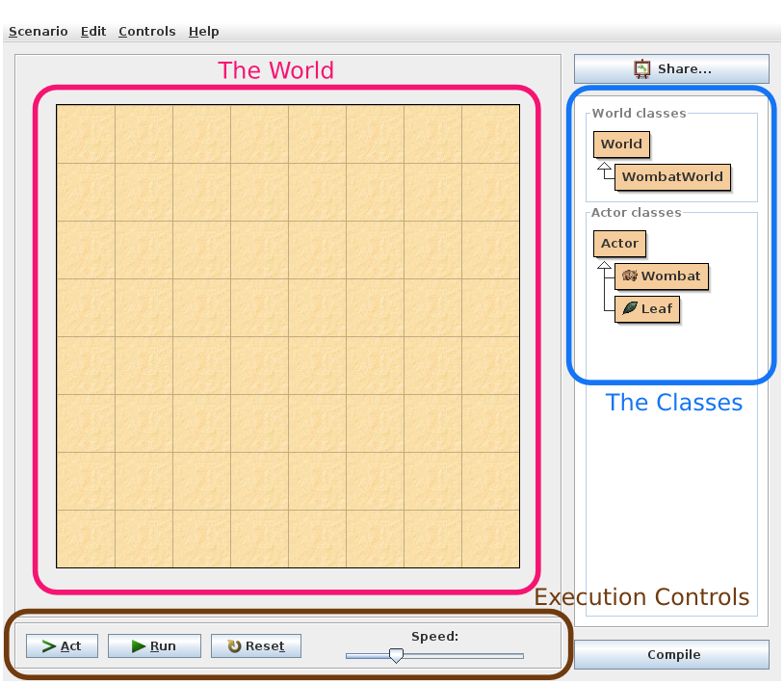The image size is (784, 684).
Task: Click the Speed slider handle
Action: (x=395, y=656)
